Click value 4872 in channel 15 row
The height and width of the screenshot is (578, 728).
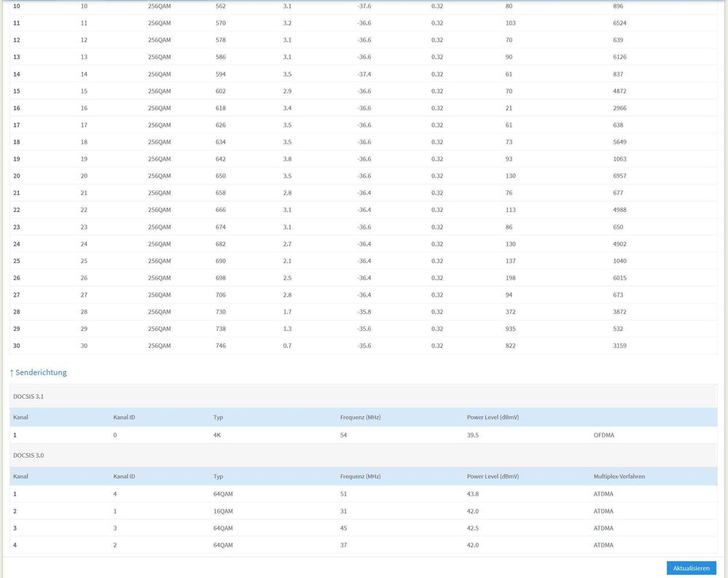pos(619,91)
